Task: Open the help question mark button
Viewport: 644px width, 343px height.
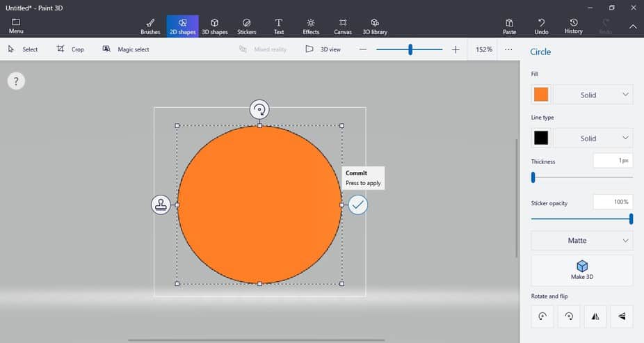Action: point(16,81)
